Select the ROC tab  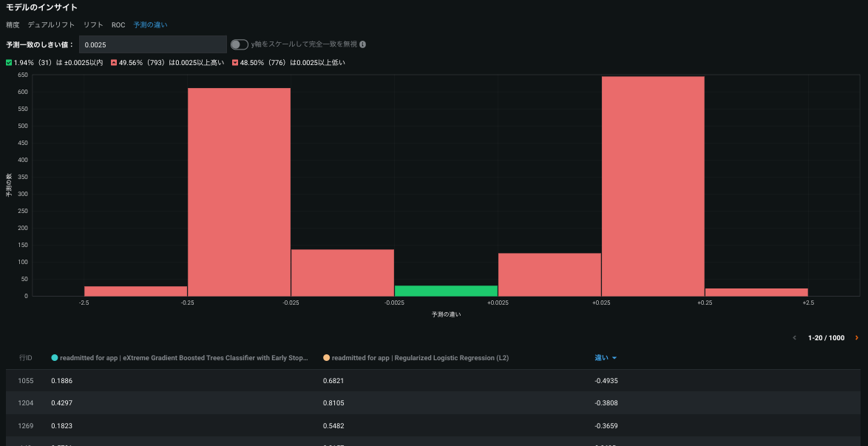pyautogui.click(x=118, y=24)
